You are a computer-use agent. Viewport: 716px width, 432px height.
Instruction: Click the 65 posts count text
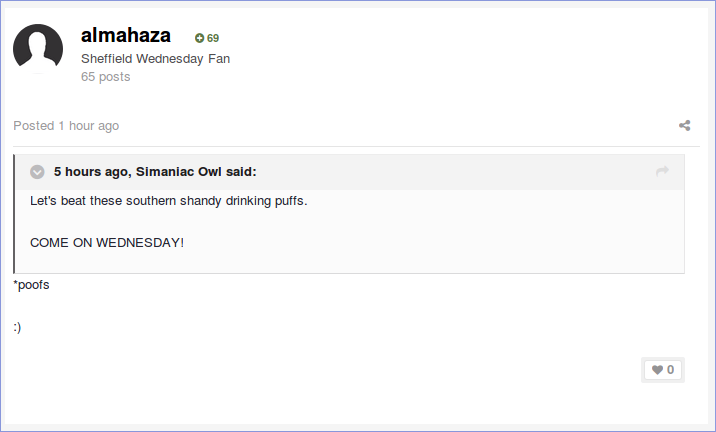(105, 77)
